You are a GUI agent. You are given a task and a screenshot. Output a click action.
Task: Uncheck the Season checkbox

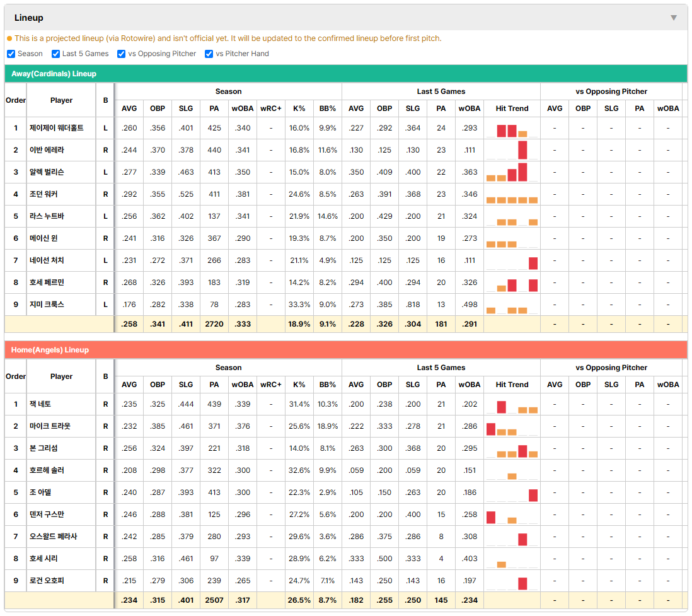pyautogui.click(x=11, y=54)
